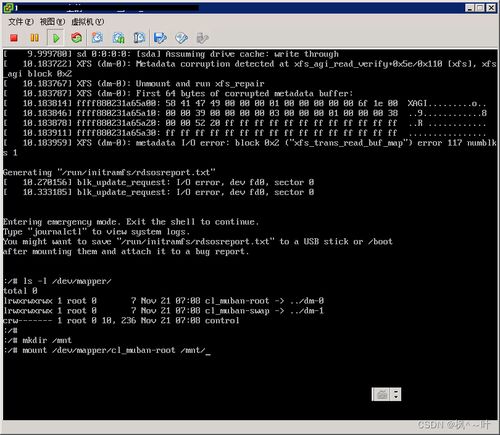Click the floating input-method widget icon

(x=382, y=395)
